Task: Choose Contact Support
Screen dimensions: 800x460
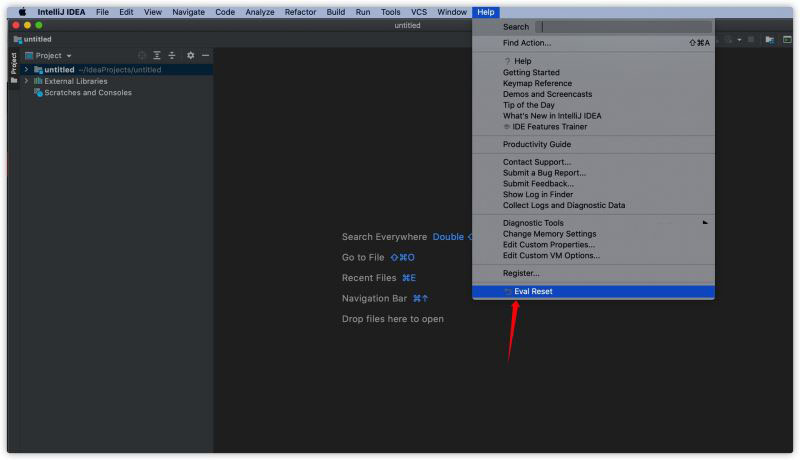Action: point(593,162)
